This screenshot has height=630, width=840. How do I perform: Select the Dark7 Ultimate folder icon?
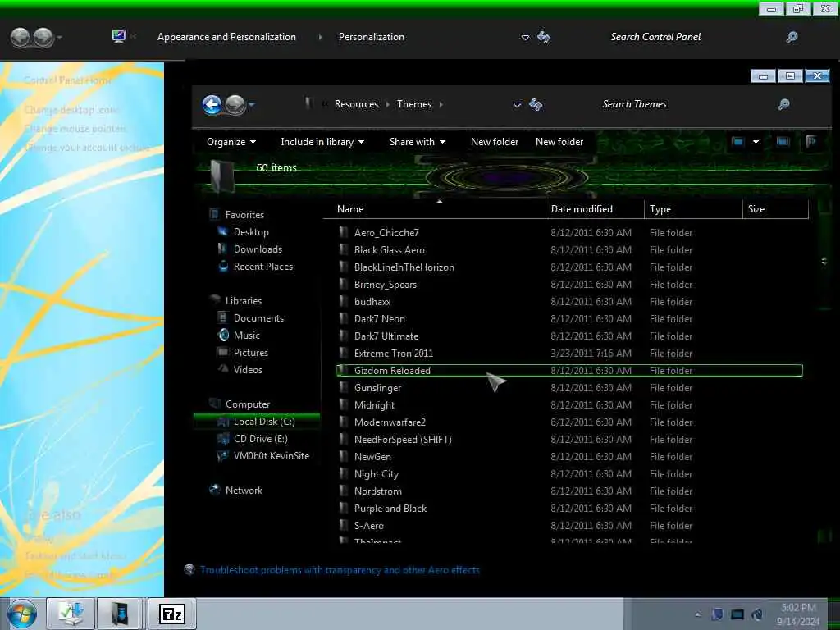tap(344, 336)
